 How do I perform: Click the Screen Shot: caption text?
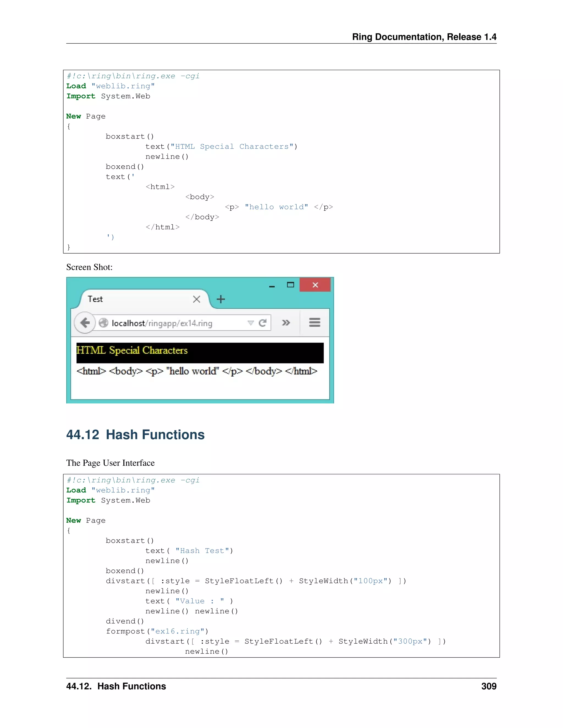point(89,267)
